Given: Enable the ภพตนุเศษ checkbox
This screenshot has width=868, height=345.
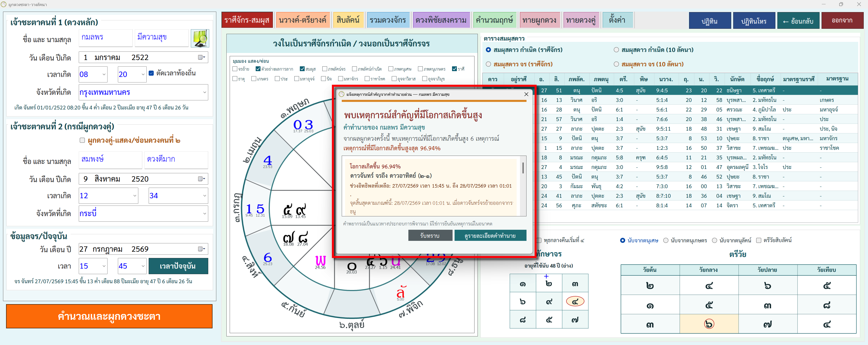Looking at the screenshot, I should point(391,69).
